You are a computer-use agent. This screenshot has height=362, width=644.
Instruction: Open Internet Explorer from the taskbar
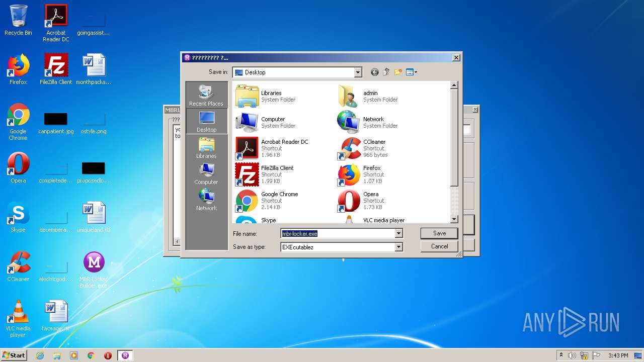(40, 355)
